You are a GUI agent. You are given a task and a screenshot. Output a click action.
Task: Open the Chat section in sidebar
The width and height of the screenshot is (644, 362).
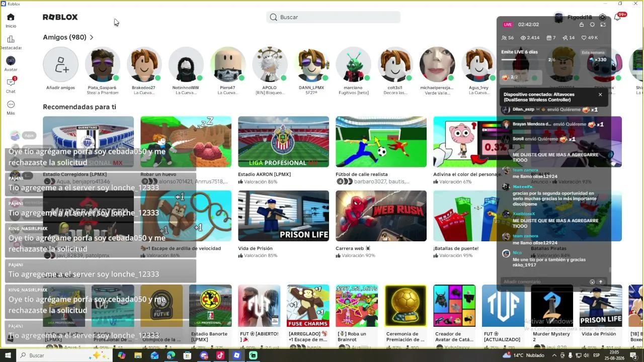point(11,85)
